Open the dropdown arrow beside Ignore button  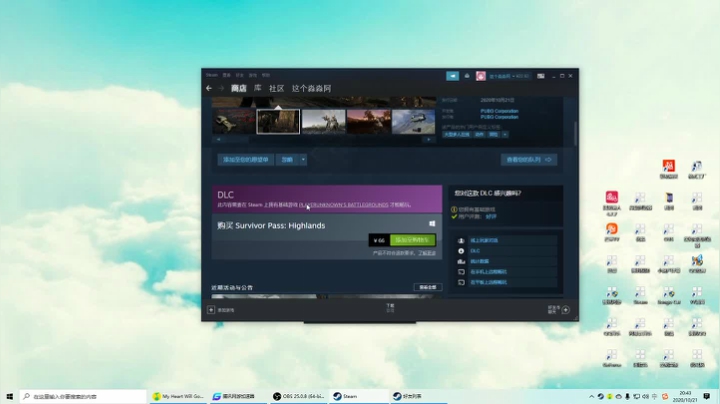point(304,160)
